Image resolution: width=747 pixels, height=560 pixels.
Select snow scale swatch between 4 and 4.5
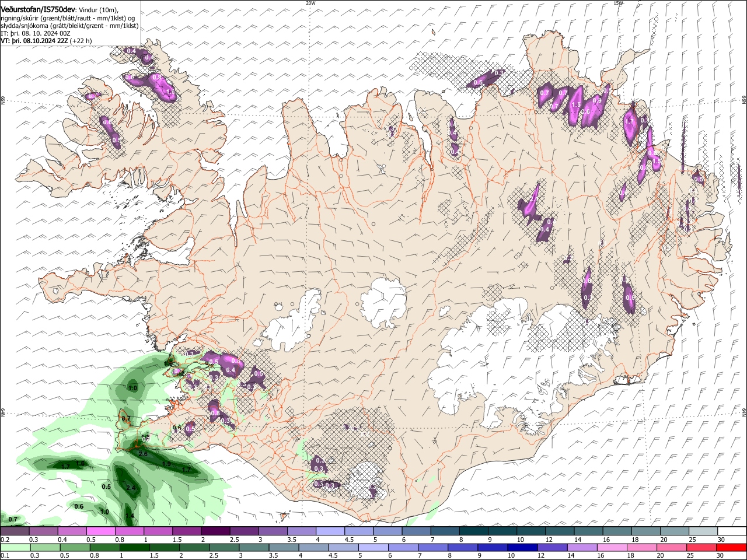pos(330,531)
